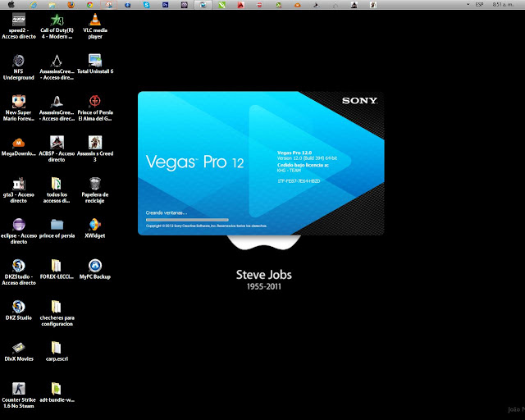Open Photoshop from the top taskbar
525x420 pixels.
tap(165, 5)
